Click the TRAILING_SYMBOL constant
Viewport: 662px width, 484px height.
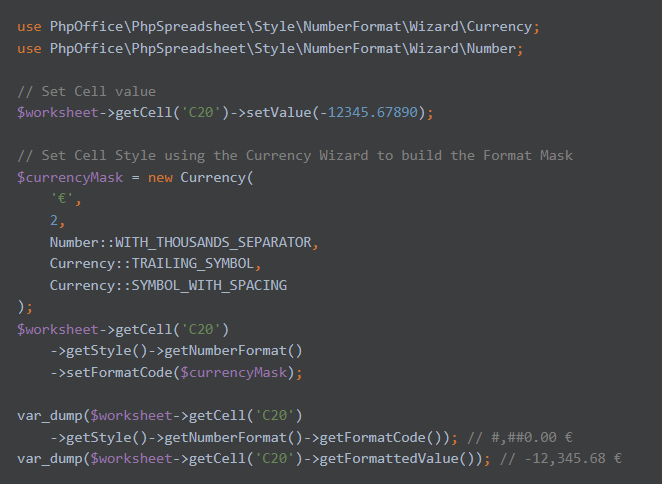pos(193,264)
